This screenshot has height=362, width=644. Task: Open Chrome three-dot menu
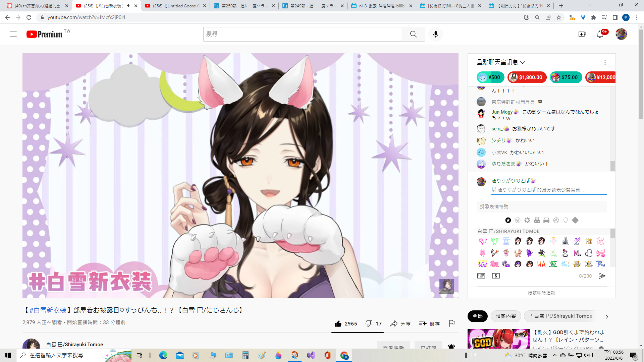637,17
